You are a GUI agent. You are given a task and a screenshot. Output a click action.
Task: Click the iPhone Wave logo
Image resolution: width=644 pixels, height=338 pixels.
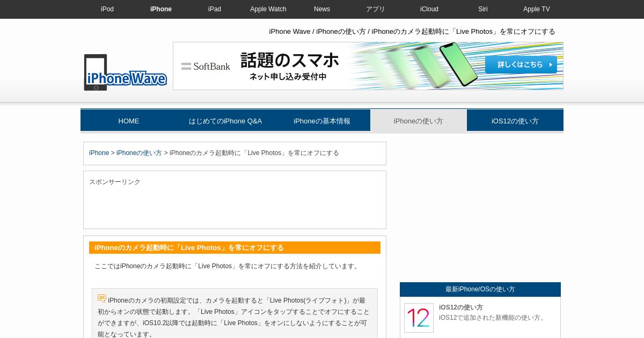(x=125, y=72)
